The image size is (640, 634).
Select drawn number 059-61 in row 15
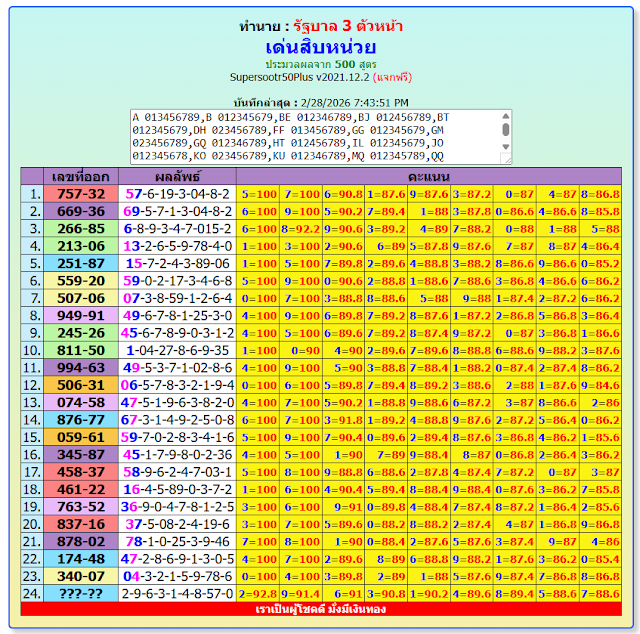(81, 437)
